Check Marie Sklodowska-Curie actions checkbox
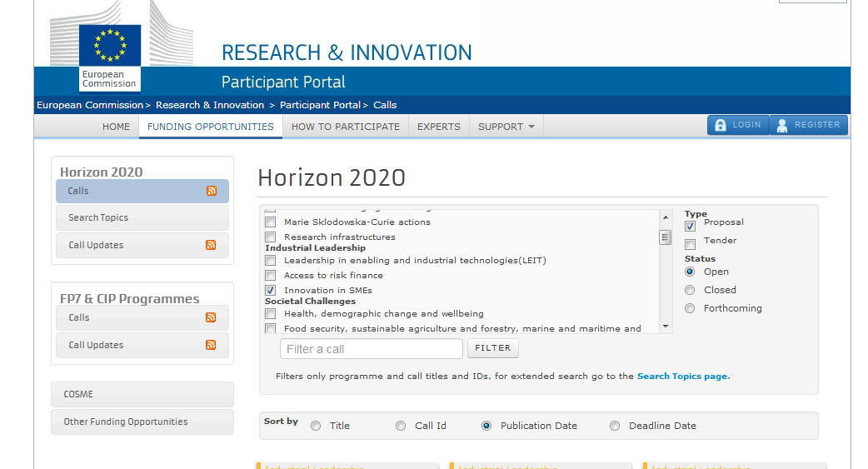Screen dimensions: 868x469 tap(270, 222)
